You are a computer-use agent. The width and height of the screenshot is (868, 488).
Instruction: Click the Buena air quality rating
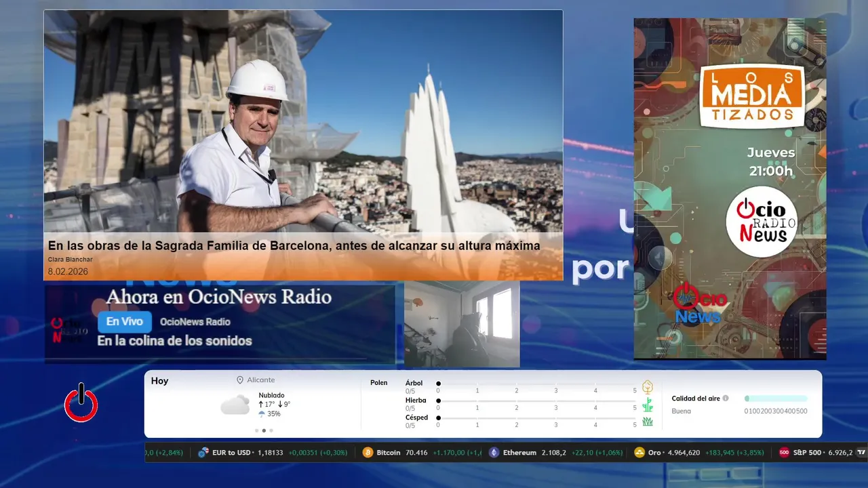(x=682, y=411)
